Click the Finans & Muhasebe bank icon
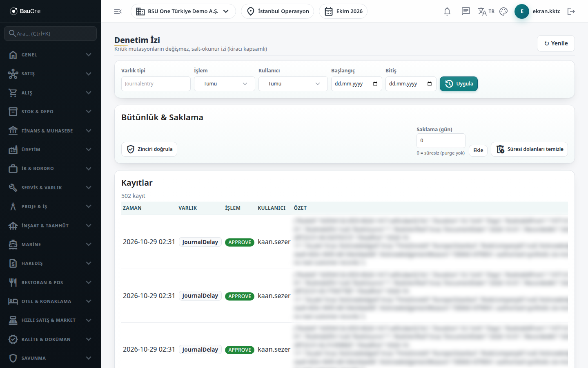Screen dimensions: 588x368 click(13, 131)
